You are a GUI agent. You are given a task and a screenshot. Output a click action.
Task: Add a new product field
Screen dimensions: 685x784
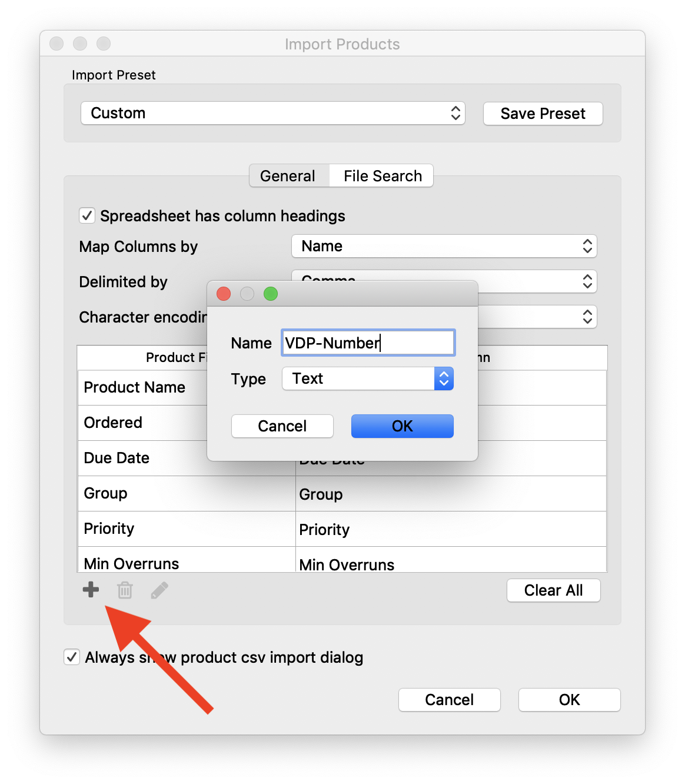[x=90, y=589]
